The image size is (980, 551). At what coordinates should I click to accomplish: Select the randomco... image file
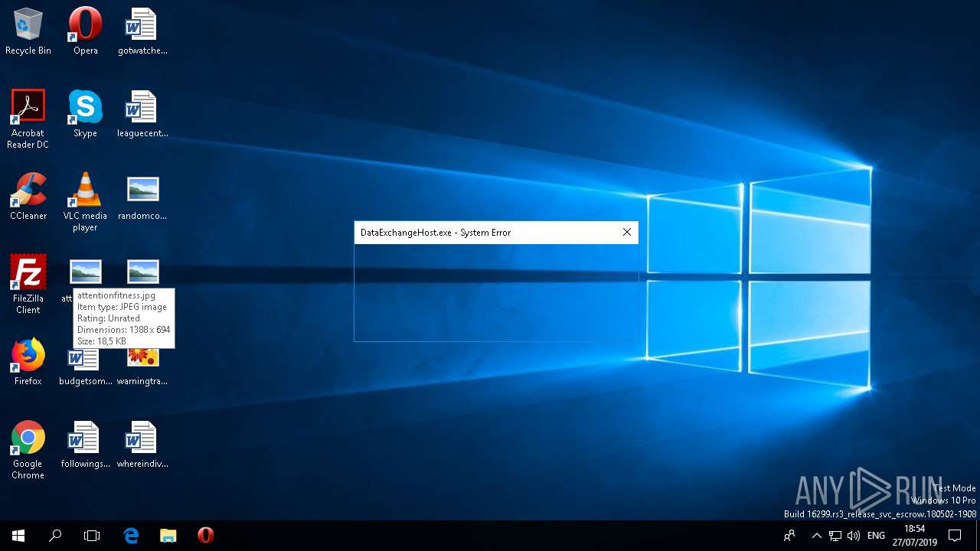tap(142, 197)
